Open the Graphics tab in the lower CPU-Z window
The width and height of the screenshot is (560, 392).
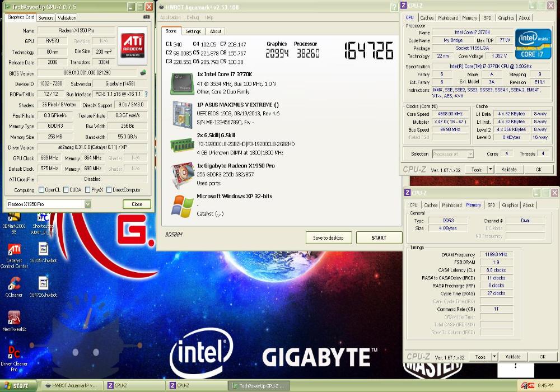(510, 205)
